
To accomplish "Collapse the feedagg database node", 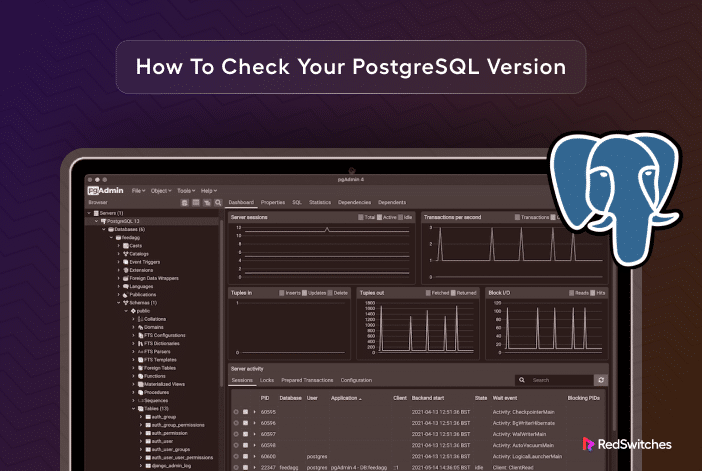I will [x=111, y=237].
